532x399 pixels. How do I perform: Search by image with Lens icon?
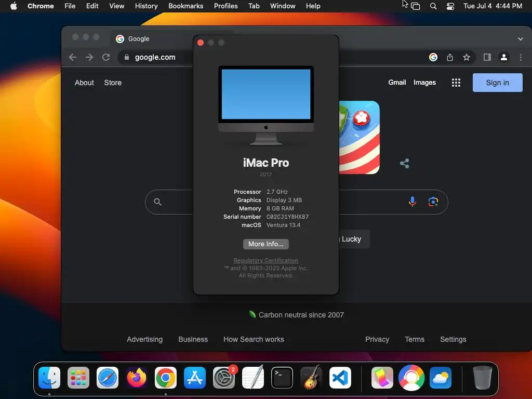433,202
